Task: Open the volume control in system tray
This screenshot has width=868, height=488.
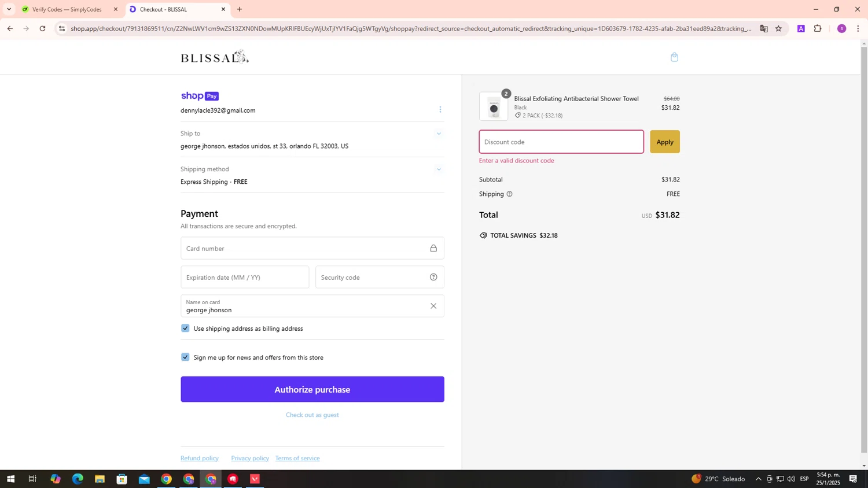Action: tap(791, 479)
